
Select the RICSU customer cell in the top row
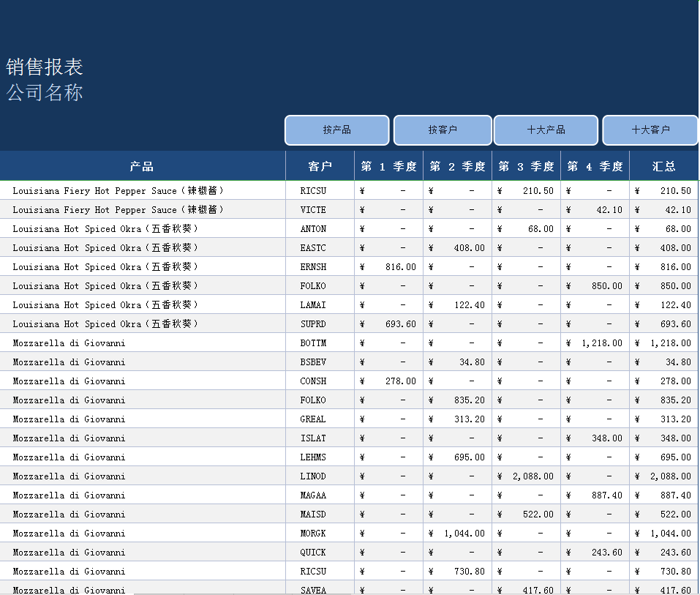point(320,190)
